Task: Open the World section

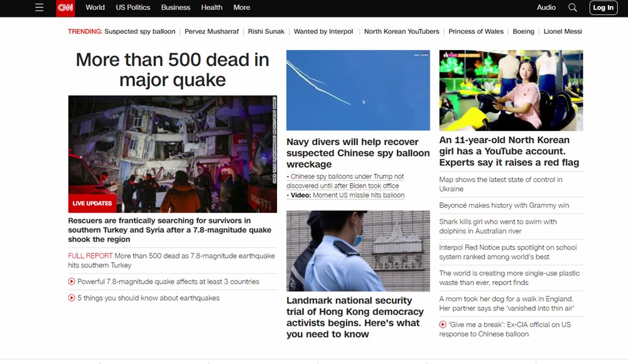Action: click(95, 8)
